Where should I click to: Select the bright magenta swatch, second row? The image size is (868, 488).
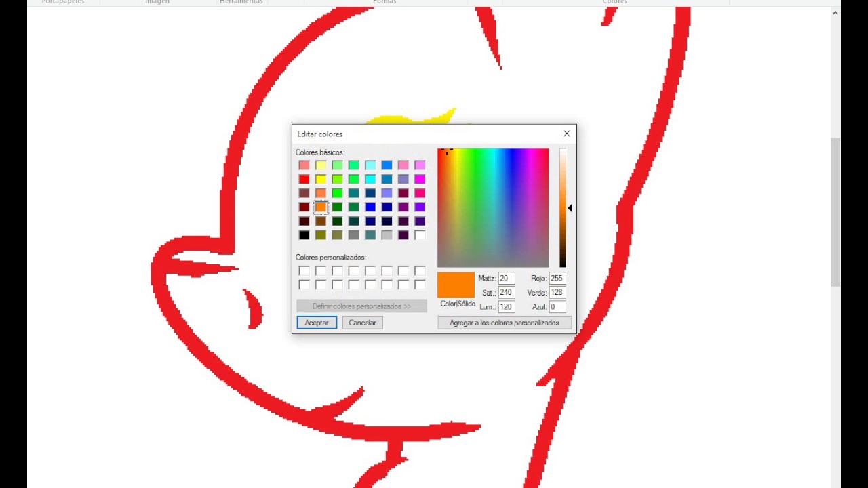(x=420, y=179)
